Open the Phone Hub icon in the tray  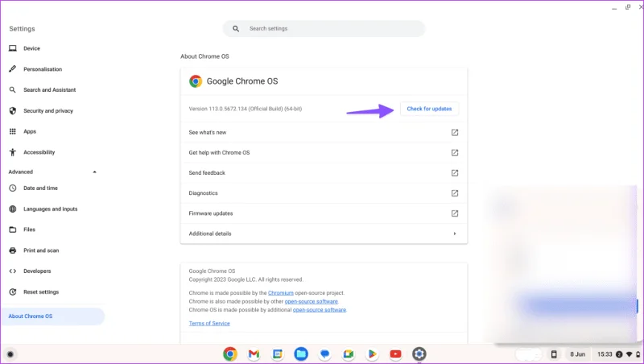(554, 354)
